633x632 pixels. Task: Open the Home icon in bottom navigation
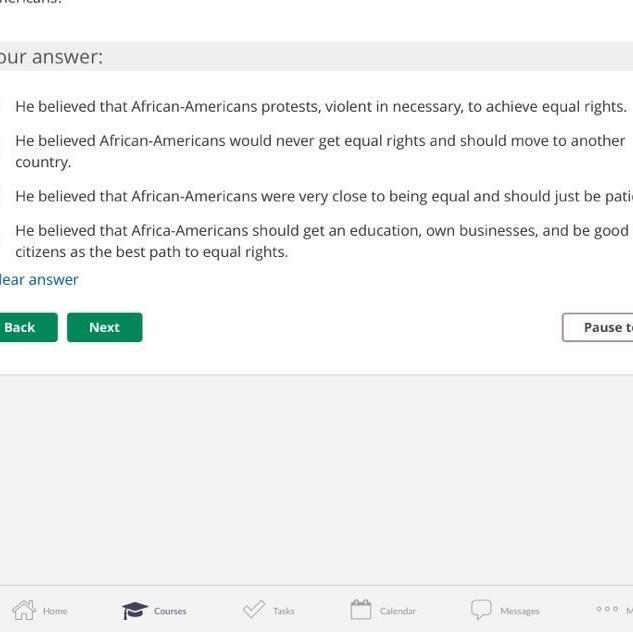pos(24,609)
